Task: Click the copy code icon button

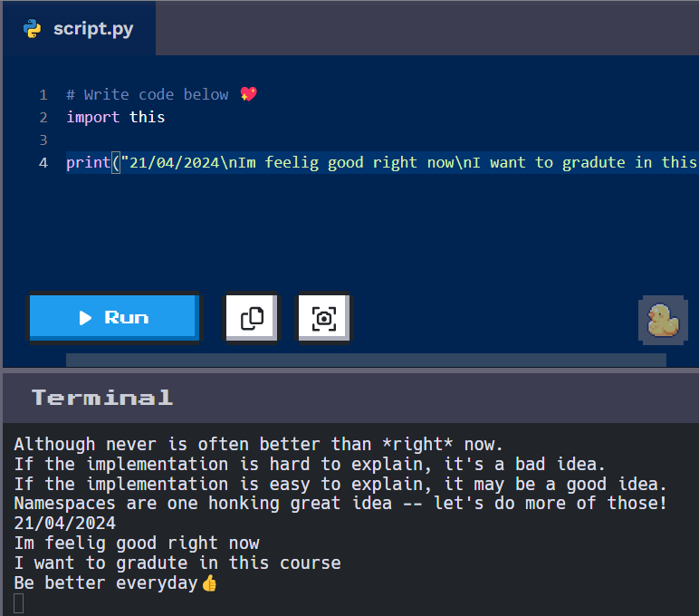Action: [252, 318]
